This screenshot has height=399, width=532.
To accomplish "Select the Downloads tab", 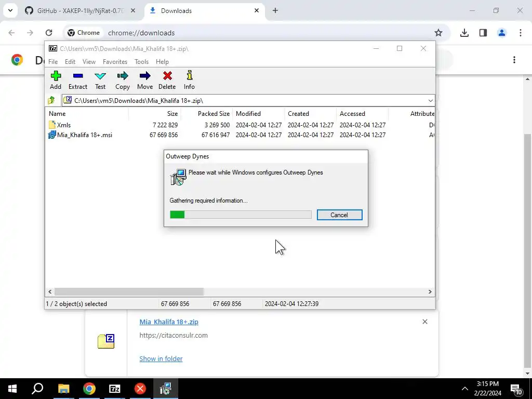I will [205, 10].
